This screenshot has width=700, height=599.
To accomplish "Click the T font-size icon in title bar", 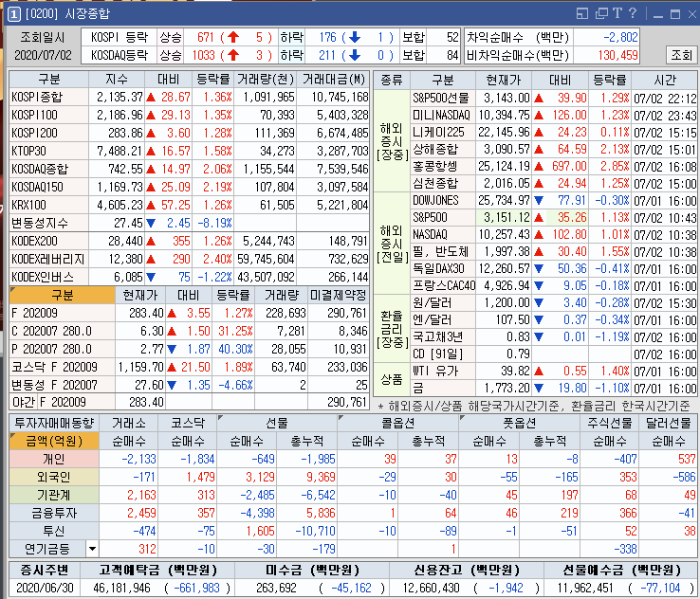I will coord(617,13).
